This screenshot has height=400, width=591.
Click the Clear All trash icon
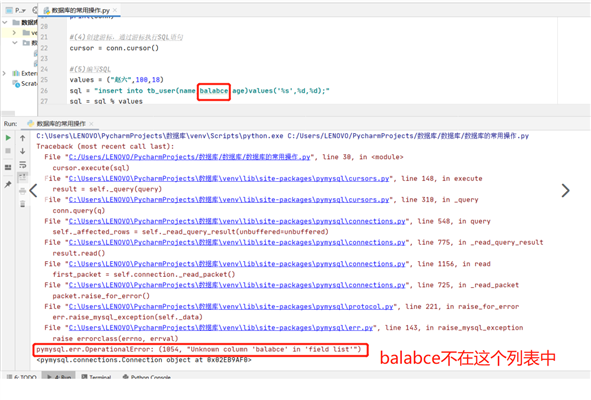[23, 204]
